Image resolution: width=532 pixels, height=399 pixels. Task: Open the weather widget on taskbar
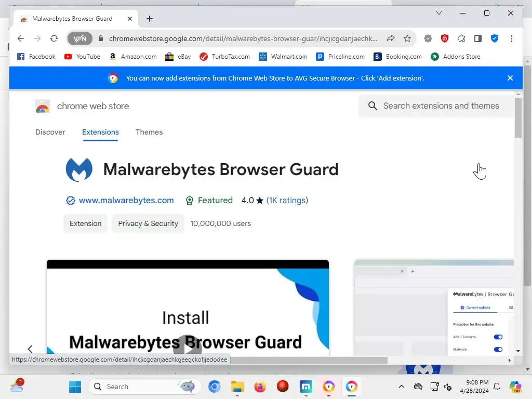click(x=17, y=386)
